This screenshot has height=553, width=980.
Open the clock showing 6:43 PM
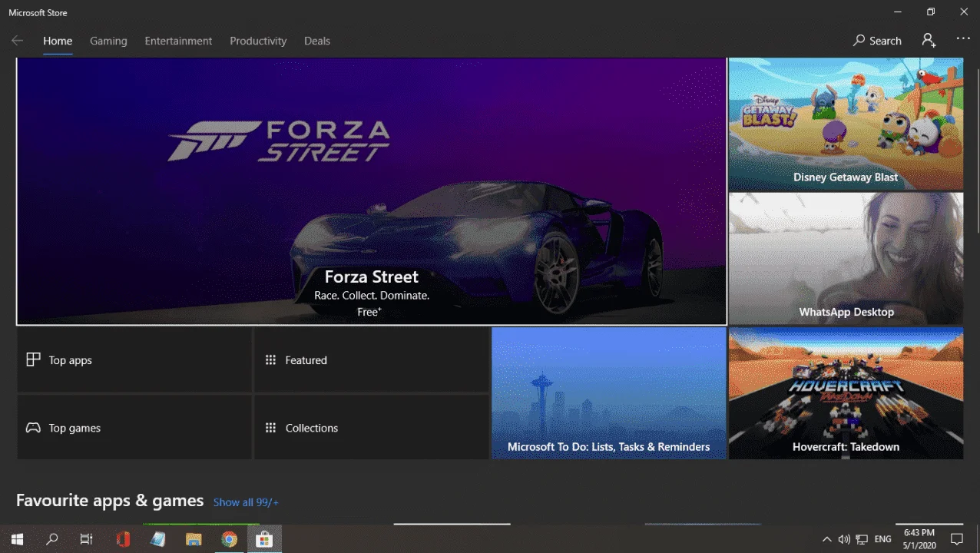click(x=919, y=539)
